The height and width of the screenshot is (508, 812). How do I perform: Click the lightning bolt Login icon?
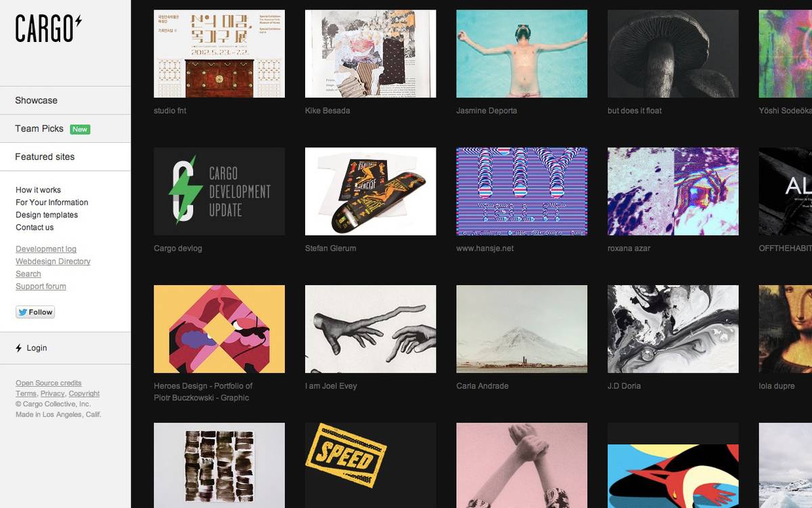(x=19, y=348)
